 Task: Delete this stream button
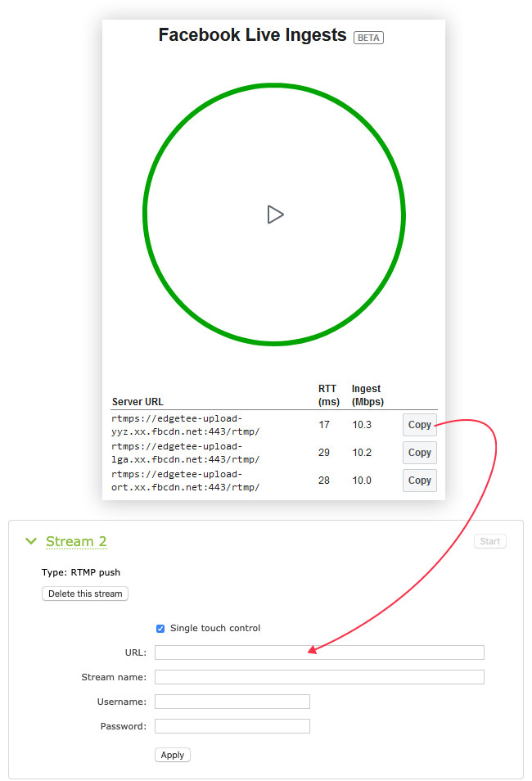coord(85,594)
